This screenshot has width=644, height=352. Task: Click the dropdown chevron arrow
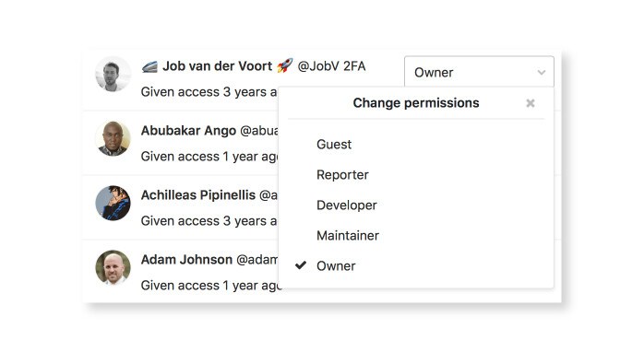[x=542, y=73]
